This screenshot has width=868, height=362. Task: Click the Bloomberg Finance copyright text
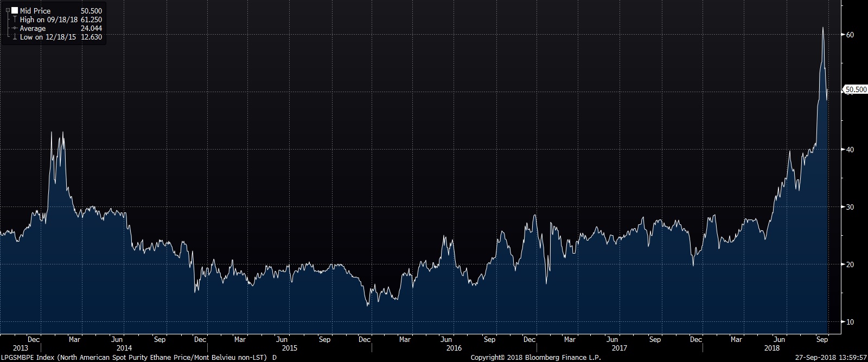(x=537, y=357)
